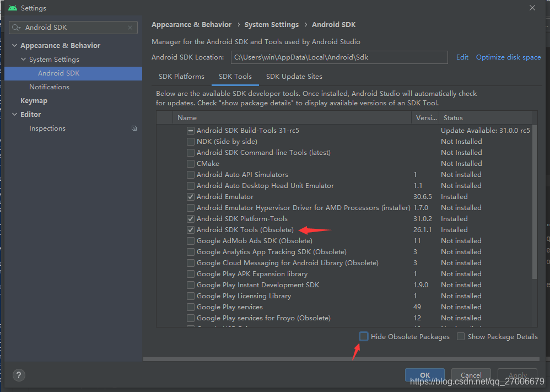Uncheck Android SDK Tools (Obsolete)

191,230
